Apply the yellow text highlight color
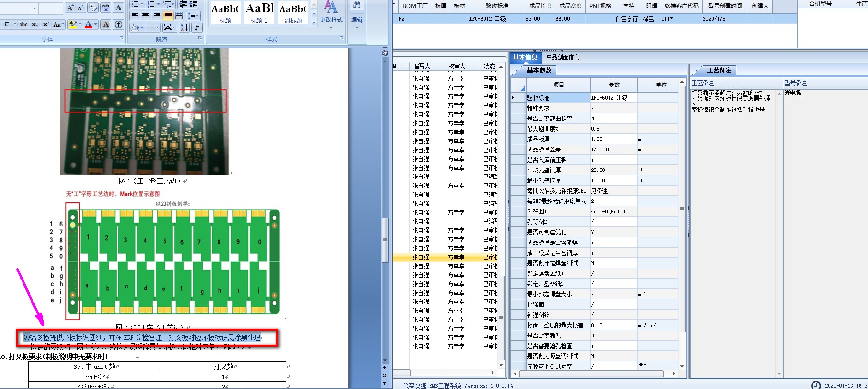Image resolution: width=868 pixels, height=389 pixels. 73,24
